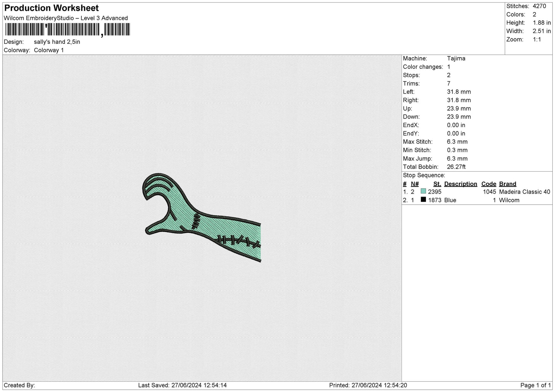Click the '1873' stitch count cell
The height and width of the screenshot is (392, 555).
click(x=434, y=200)
